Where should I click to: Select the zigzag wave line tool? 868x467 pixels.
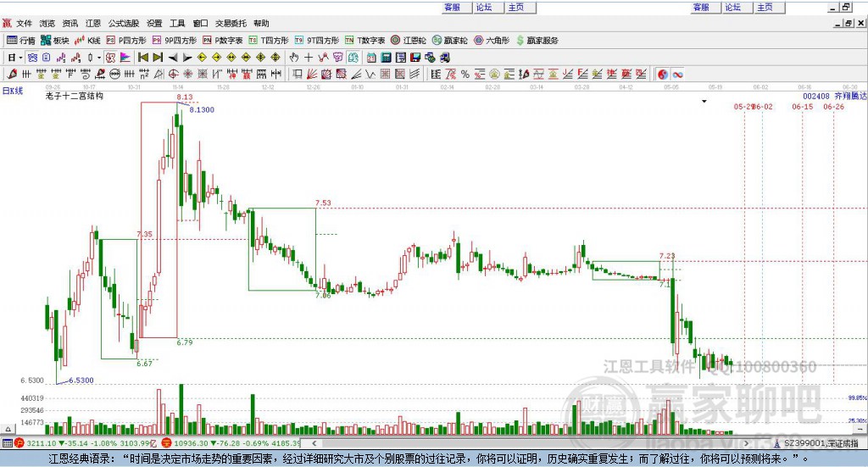pyautogui.click(x=370, y=74)
